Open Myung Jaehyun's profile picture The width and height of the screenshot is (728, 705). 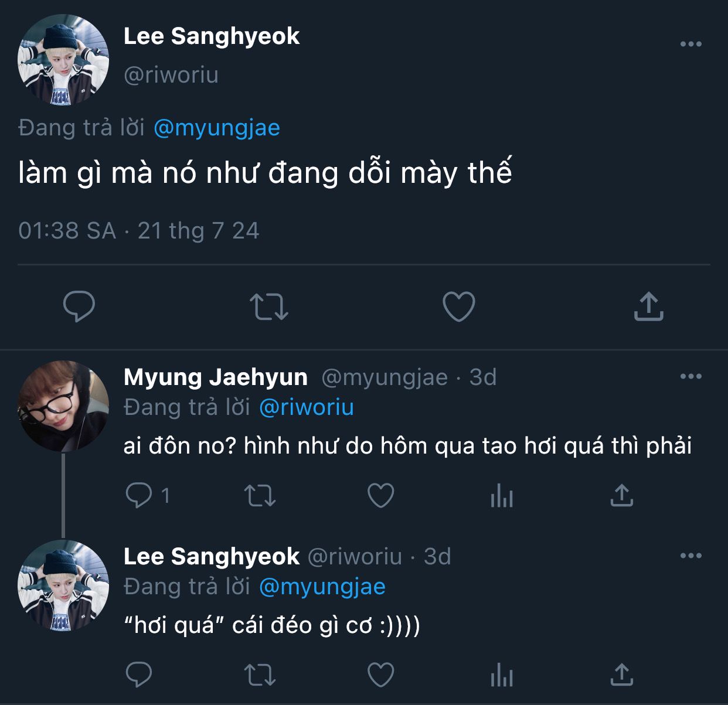63,406
